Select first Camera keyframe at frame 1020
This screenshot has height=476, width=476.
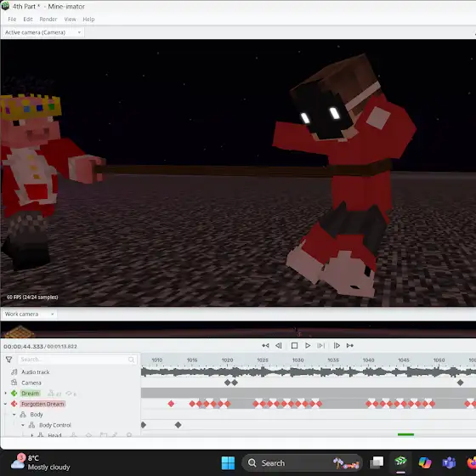(228, 382)
